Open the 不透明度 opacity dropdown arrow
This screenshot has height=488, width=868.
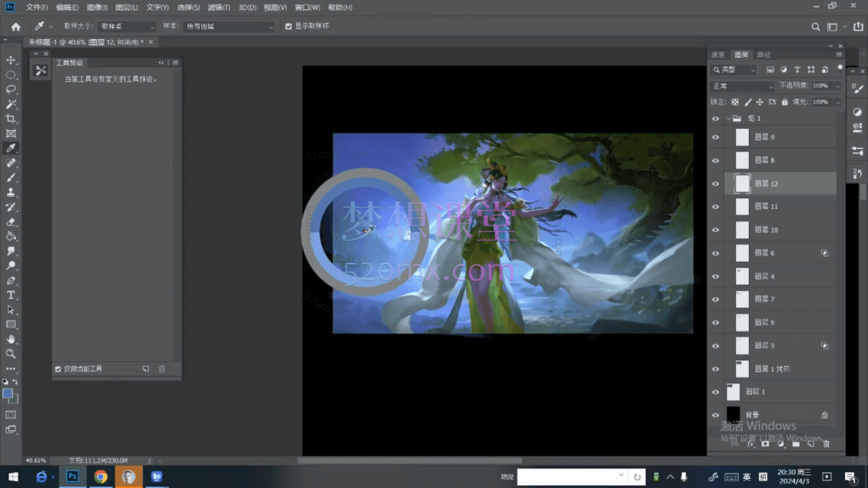[837, 86]
